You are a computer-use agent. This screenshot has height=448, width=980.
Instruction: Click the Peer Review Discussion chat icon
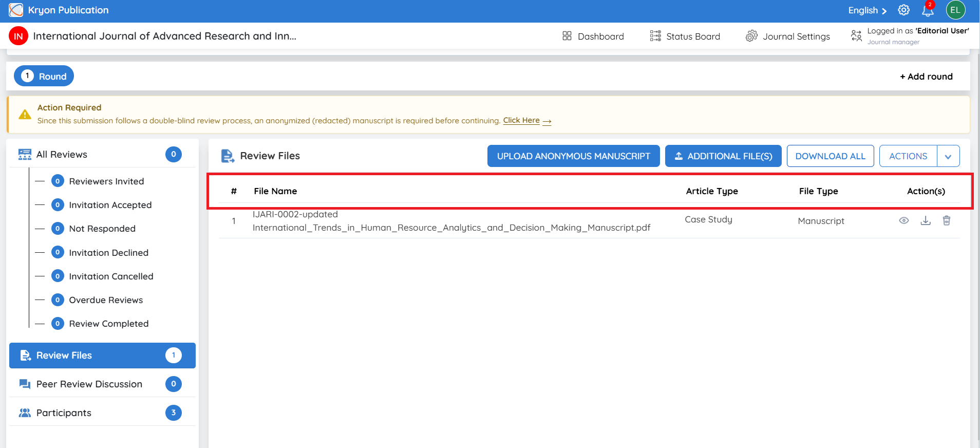[25, 384]
